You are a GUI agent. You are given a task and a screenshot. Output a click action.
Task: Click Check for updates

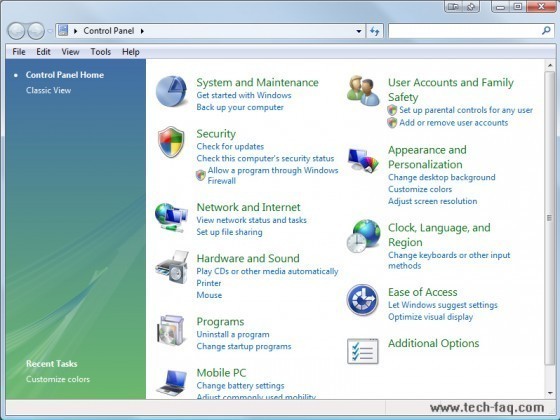coord(230,146)
